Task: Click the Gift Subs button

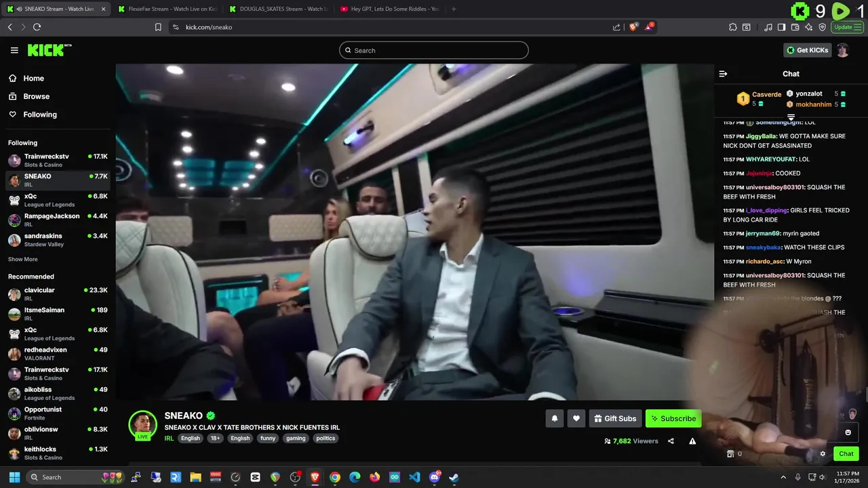Action: click(x=616, y=419)
